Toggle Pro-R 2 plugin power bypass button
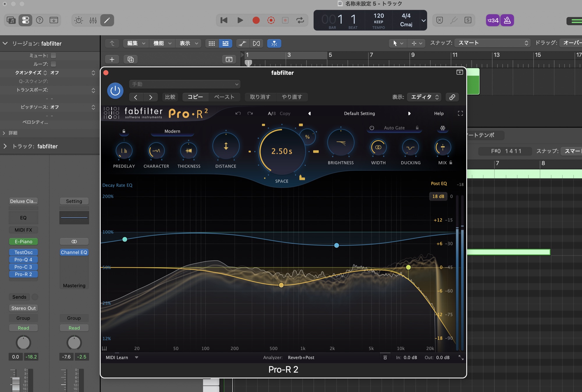The width and height of the screenshot is (582, 392). coord(115,91)
